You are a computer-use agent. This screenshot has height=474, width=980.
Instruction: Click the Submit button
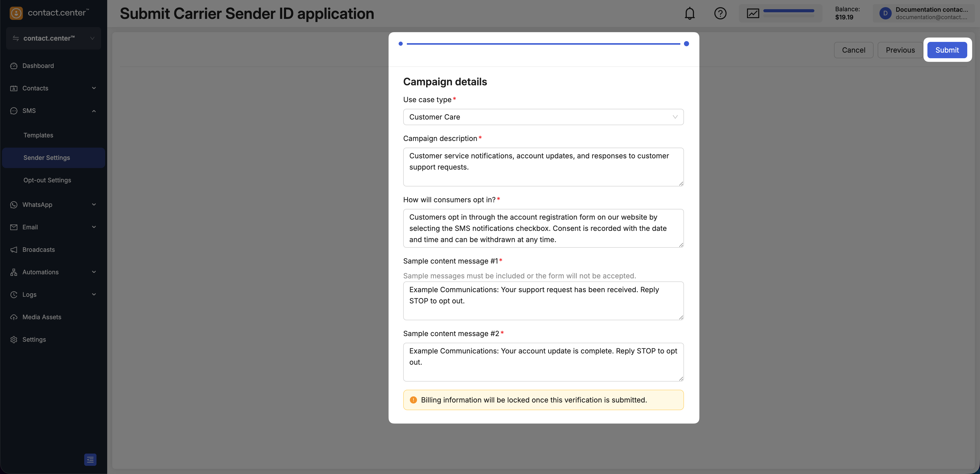pos(947,50)
